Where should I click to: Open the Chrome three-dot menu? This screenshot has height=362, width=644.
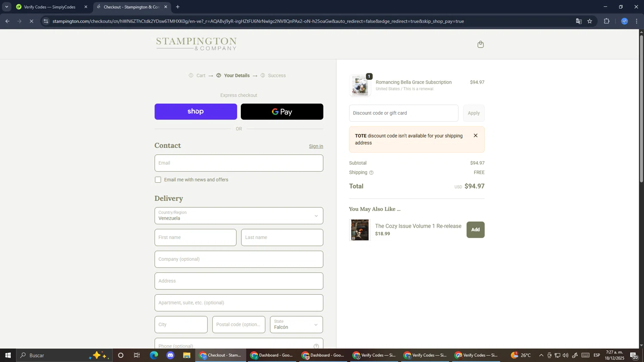click(x=637, y=21)
